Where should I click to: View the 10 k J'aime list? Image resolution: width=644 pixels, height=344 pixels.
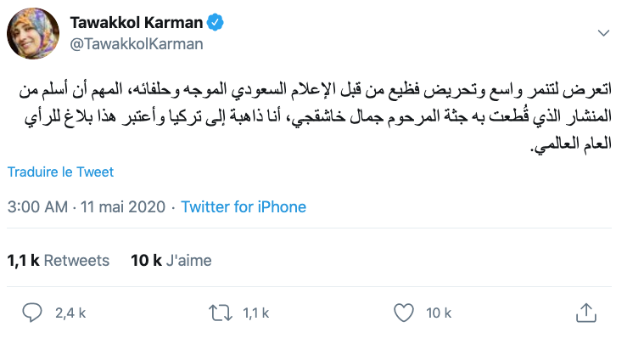click(x=171, y=261)
